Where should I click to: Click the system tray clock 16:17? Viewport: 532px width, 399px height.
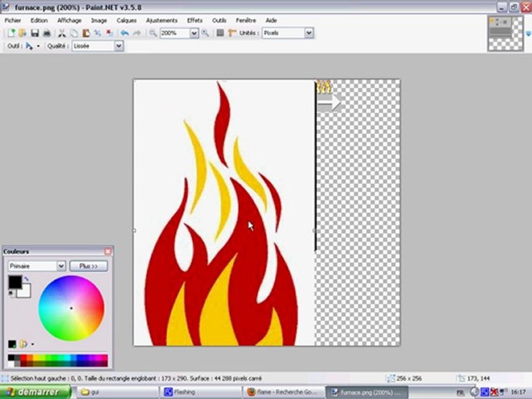pos(518,392)
